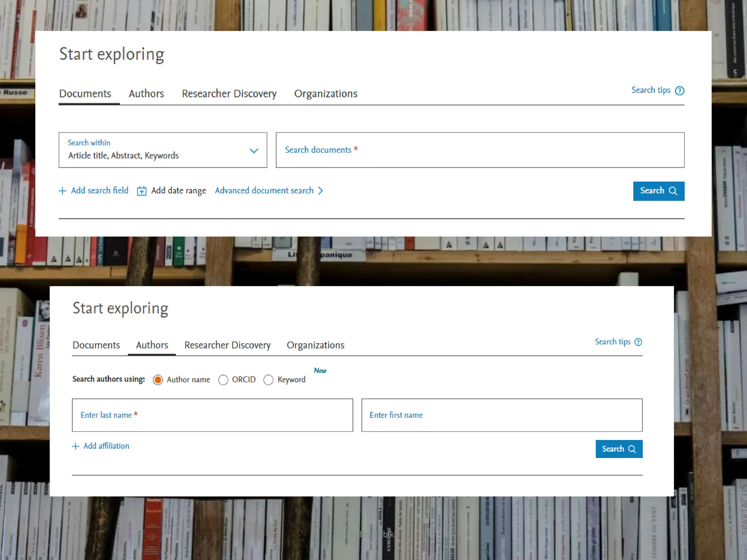Select the Author name radio option
This screenshot has height=560, width=747.
(158, 380)
